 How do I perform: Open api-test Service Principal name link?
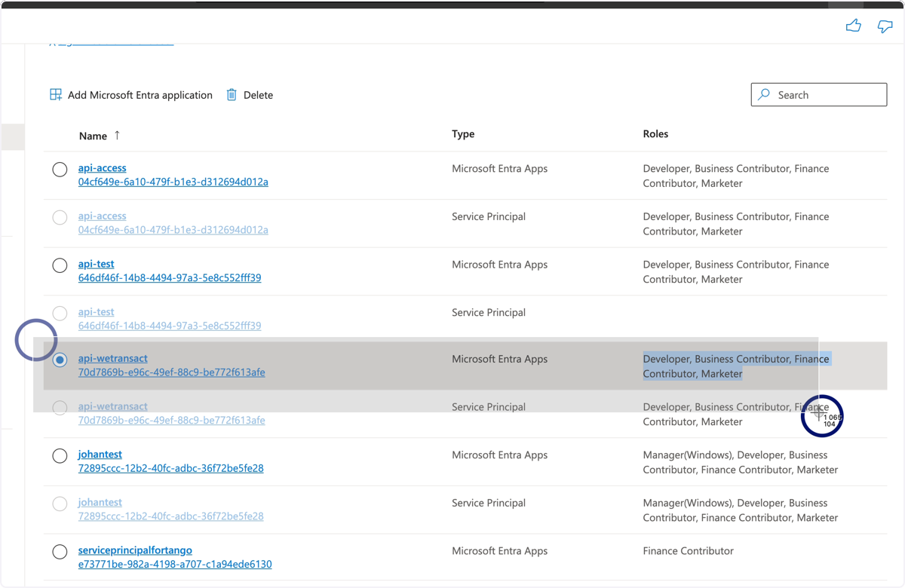(x=97, y=311)
